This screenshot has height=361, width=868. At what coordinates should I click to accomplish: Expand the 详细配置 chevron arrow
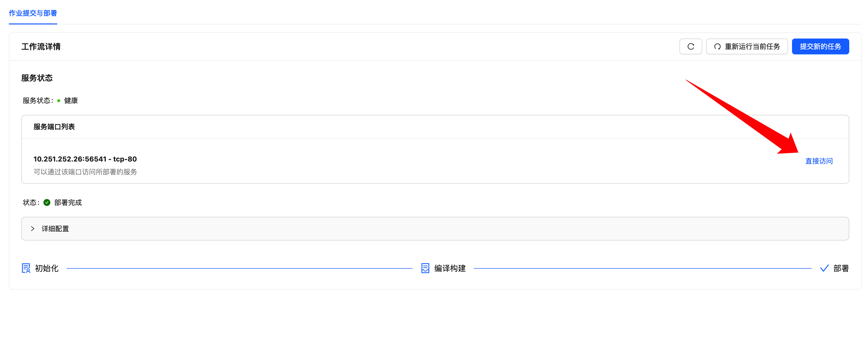coord(33,229)
